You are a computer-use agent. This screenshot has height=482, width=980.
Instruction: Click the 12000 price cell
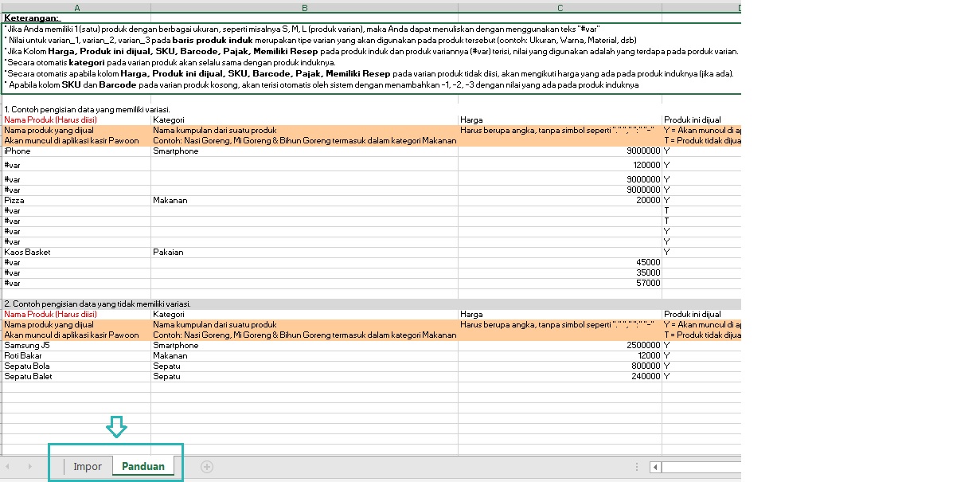pos(560,356)
